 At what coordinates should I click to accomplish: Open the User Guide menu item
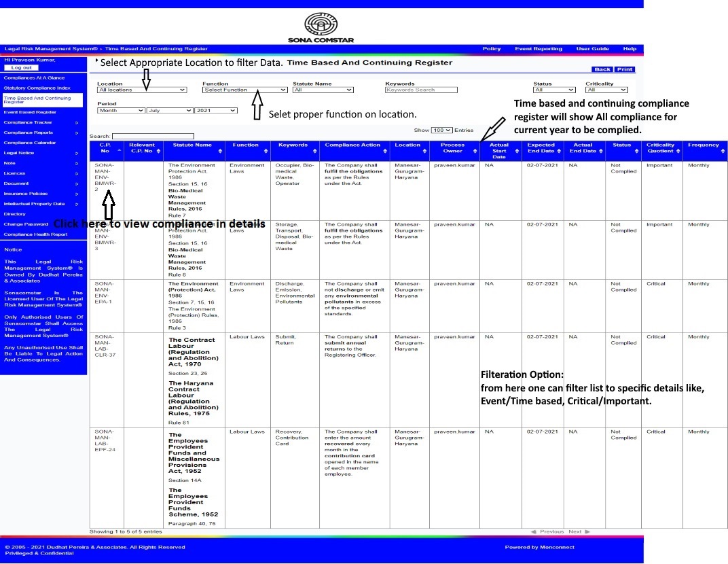coord(592,49)
